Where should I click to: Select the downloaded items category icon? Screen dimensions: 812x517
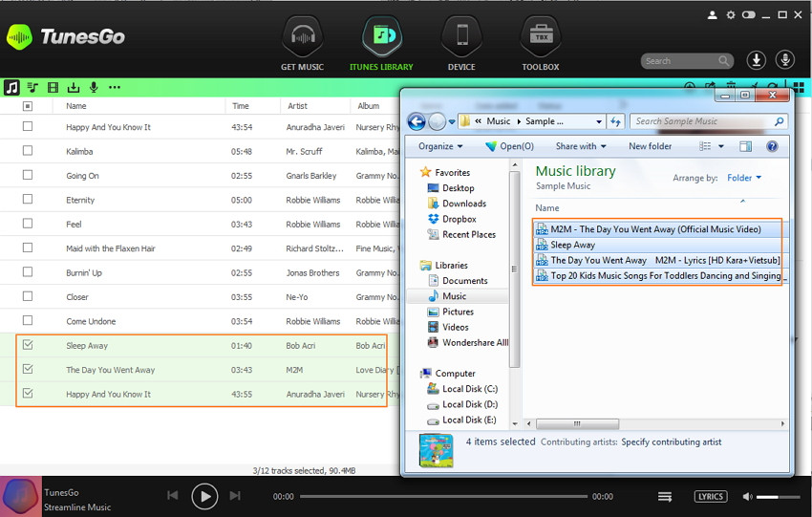pyautogui.click(x=74, y=87)
